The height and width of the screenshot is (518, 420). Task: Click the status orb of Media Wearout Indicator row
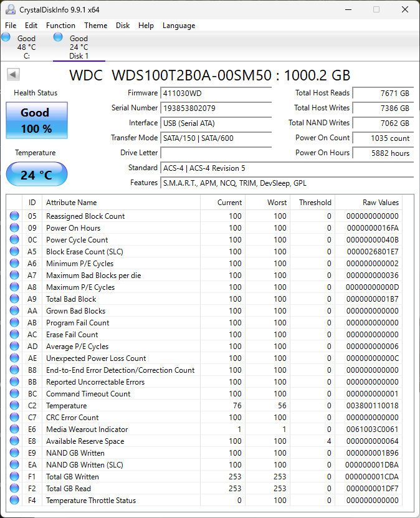coord(14,429)
